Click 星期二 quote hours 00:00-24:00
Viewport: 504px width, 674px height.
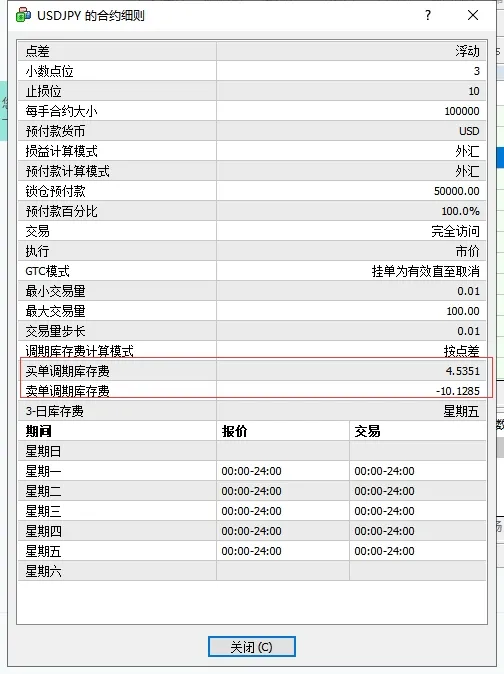(x=251, y=491)
